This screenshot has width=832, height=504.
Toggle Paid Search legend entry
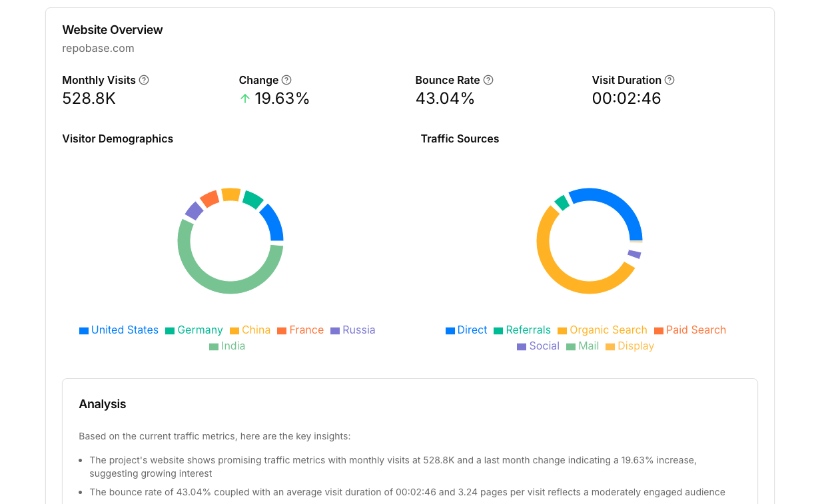tap(690, 330)
